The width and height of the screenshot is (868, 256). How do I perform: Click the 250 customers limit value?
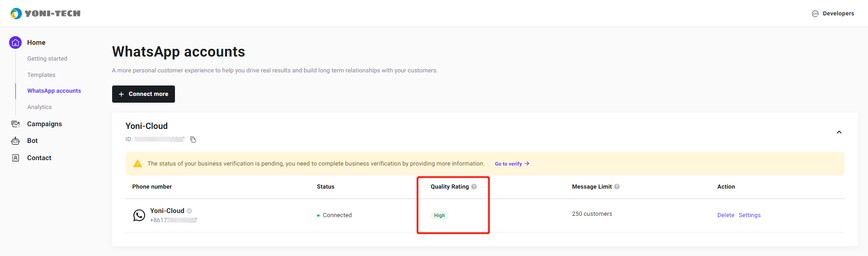pos(592,214)
